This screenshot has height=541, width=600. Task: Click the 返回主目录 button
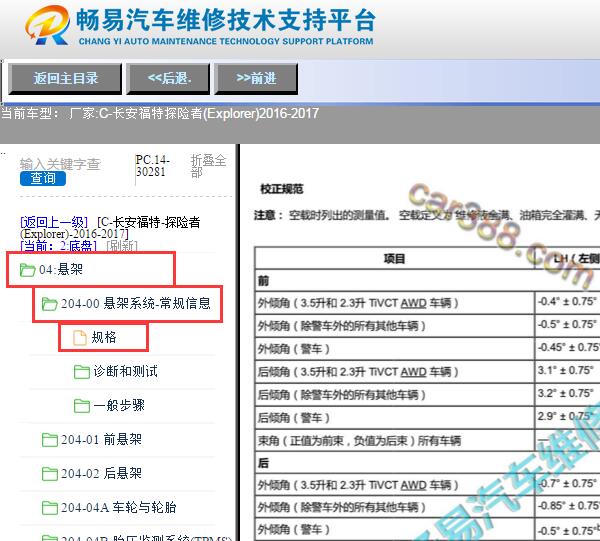(x=65, y=79)
